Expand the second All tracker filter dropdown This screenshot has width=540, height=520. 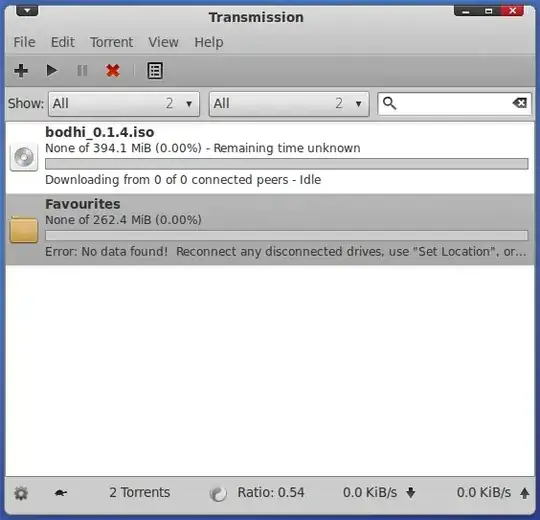tap(289, 104)
